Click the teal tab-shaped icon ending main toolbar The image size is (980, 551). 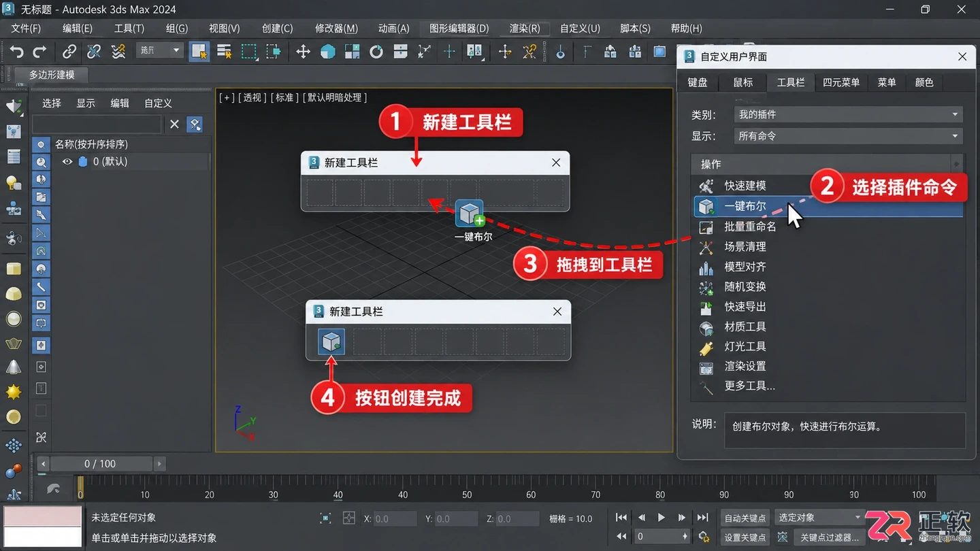tap(659, 52)
